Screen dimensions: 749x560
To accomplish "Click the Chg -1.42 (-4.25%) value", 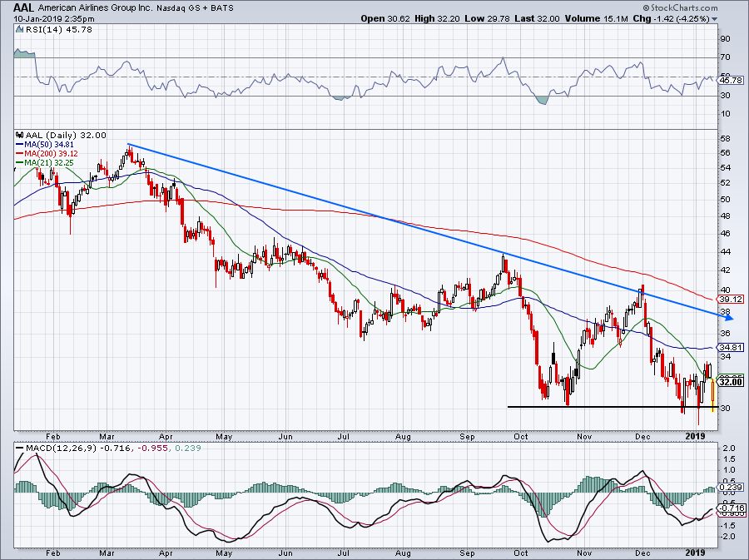I will 671,18.
